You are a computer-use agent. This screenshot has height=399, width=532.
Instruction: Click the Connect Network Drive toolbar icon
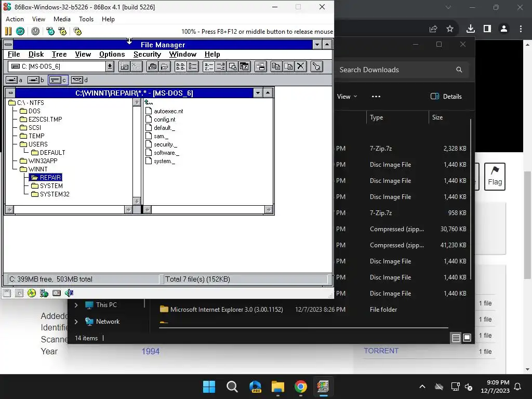point(124,66)
